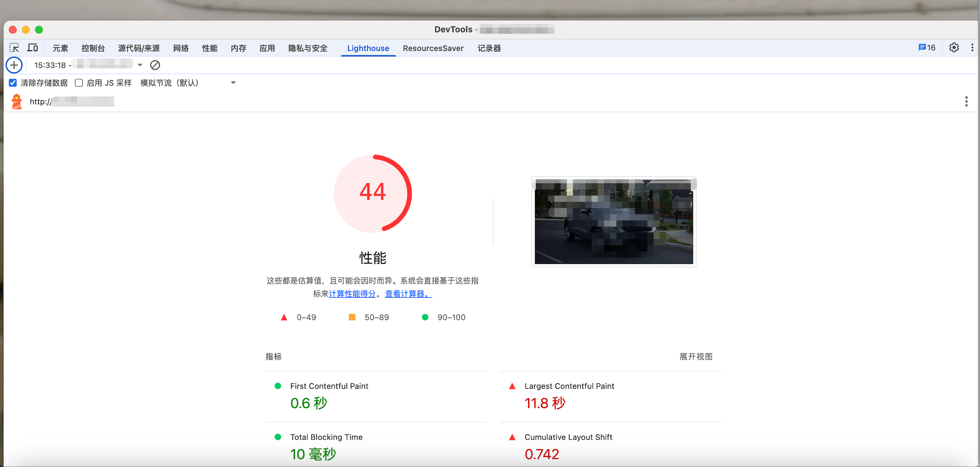Click the red triangle beside Largest Contentful Paint
This screenshot has height=467, width=980.
pyautogui.click(x=512, y=386)
